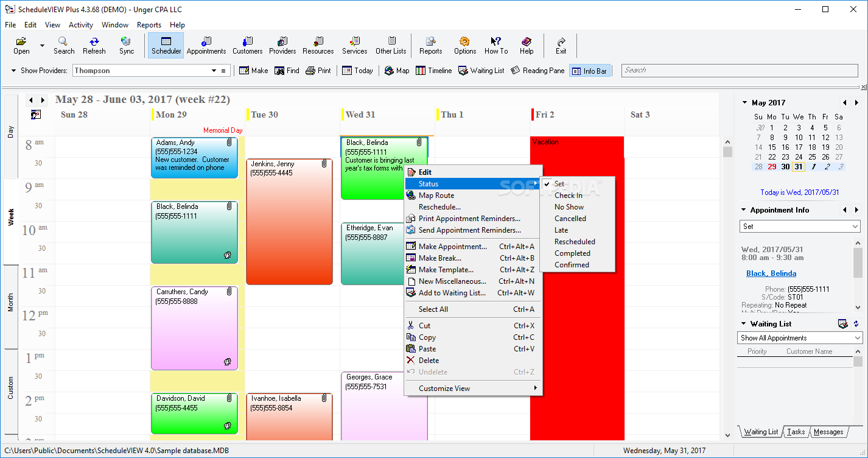Exit the application via Exit icon
The image size is (868, 458).
pyautogui.click(x=561, y=46)
